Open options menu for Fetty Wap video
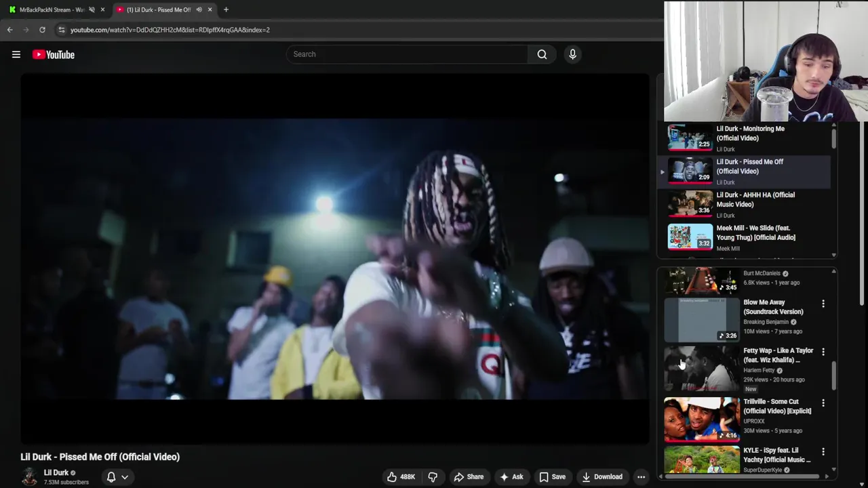The height and width of the screenshot is (488, 868). [823, 352]
